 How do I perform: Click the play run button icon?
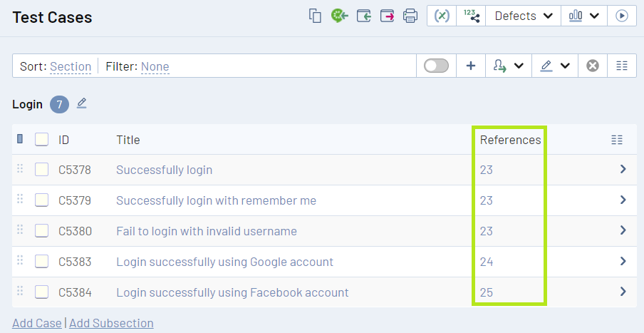tap(622, 16)
